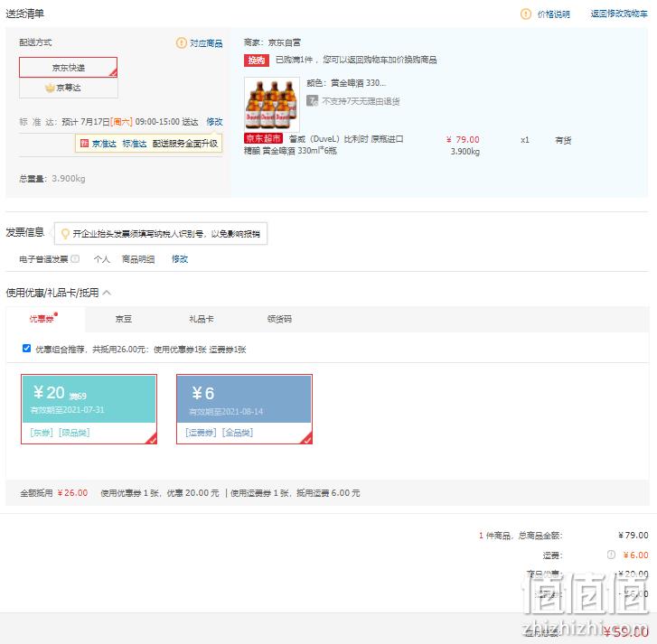657x644 pixels.
Task: Click the 商品明细 invoice content text
Action: click(x=138, y=259)
